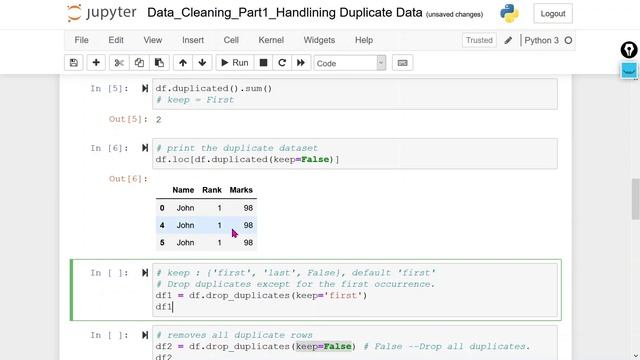
Task: Click the Python 3 kernel indicator circle
Action: click(x=568, y=40)
